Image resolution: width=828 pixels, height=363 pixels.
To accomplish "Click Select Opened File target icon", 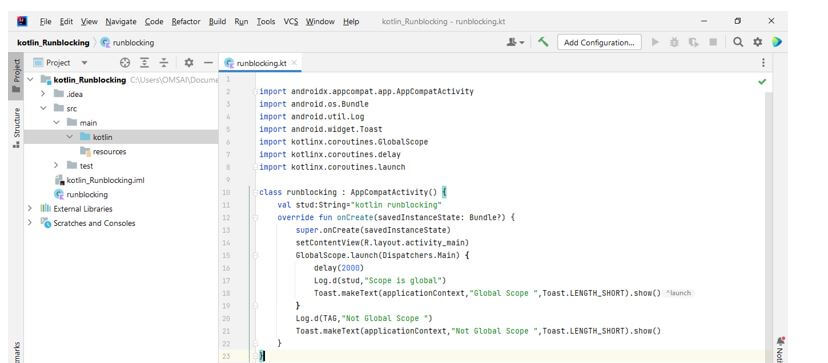I will 125,63.
